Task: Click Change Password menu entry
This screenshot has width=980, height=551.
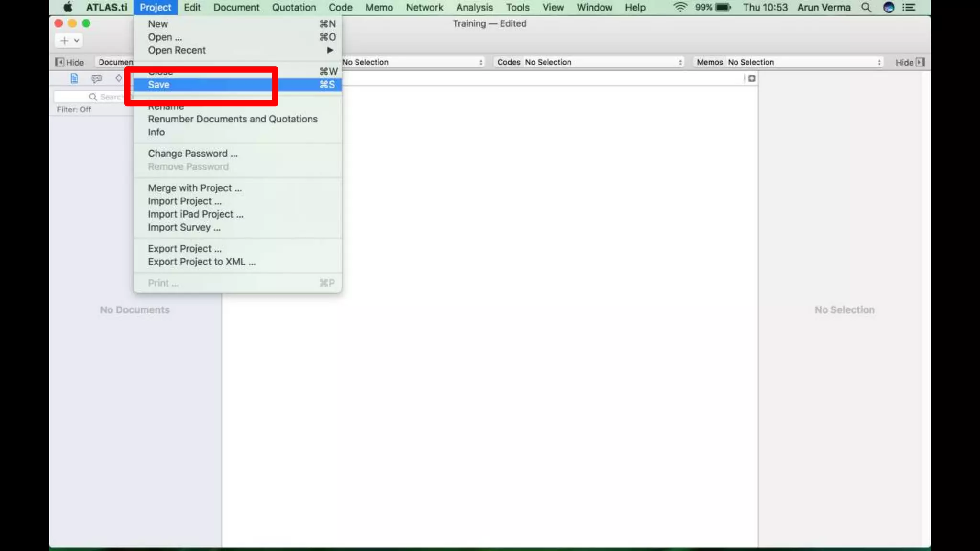Action: point(192,154)
